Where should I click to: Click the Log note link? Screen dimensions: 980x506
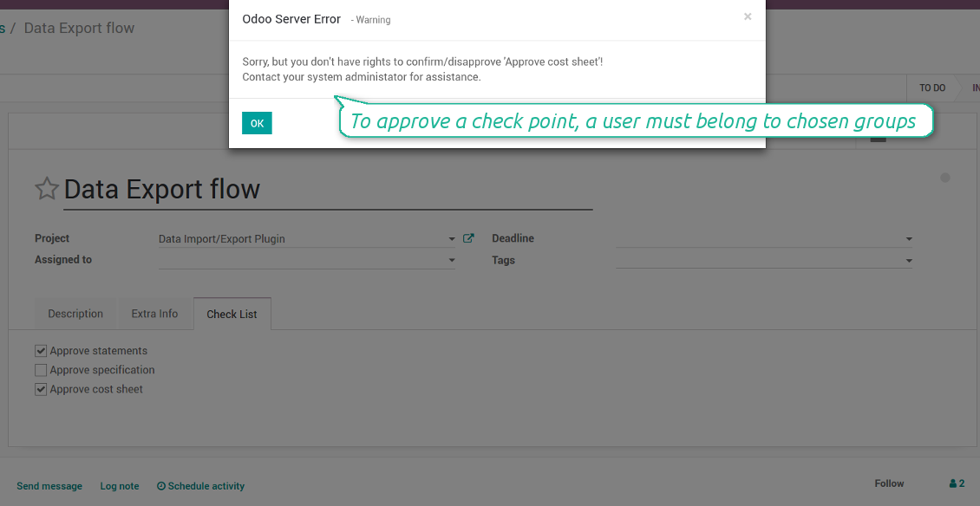pos(120,486)
